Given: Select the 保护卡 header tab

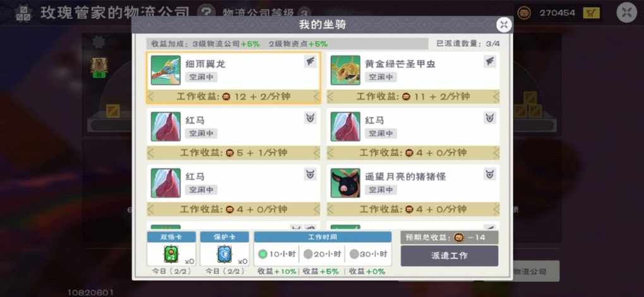Looking at the screenshot, I should (x=224, y=236).
